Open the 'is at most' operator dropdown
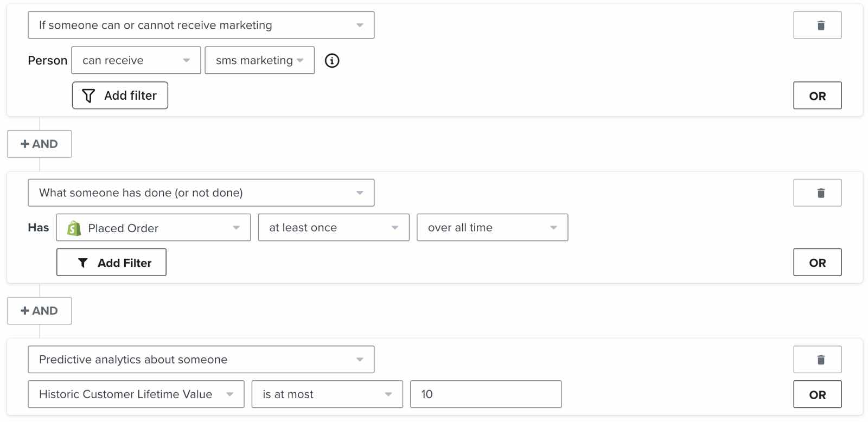 coord(327,394)
